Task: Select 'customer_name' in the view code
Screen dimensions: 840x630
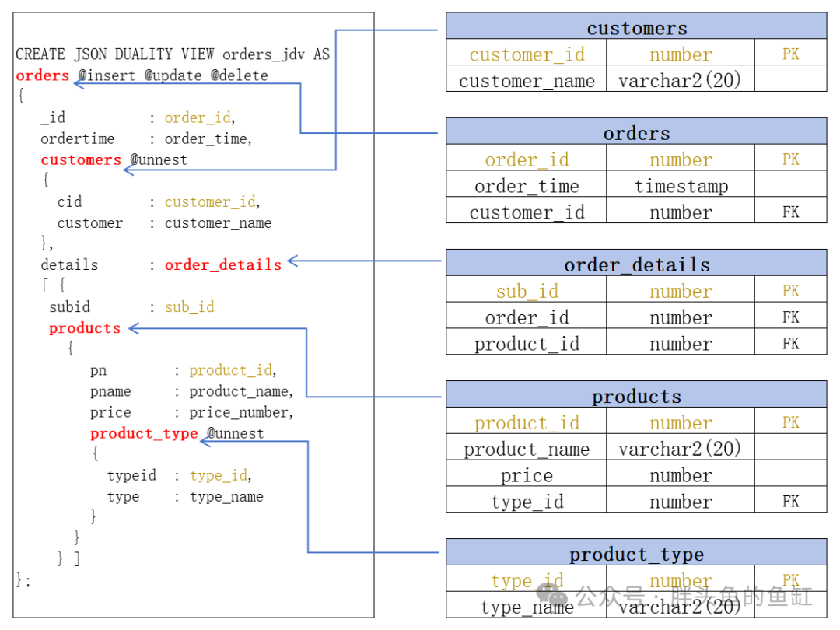Action: (218, 223)
